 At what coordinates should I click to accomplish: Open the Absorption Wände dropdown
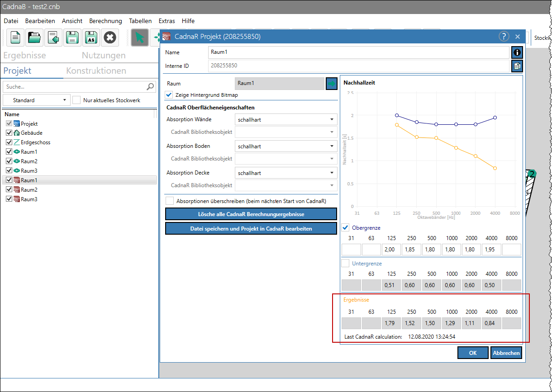point(286,119)
